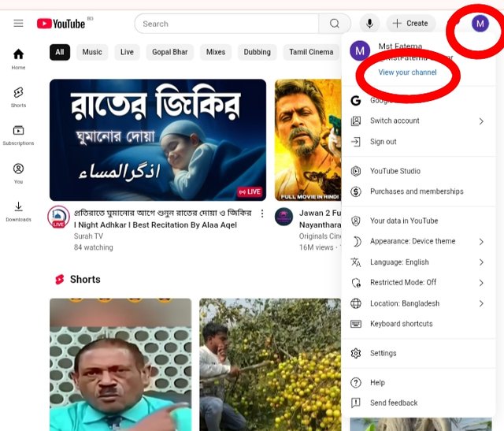This screenshot has width=504, height=431.
Task: Click the Originals channel avatar beside Jawan 2
Action: click(x=283, y=217)
